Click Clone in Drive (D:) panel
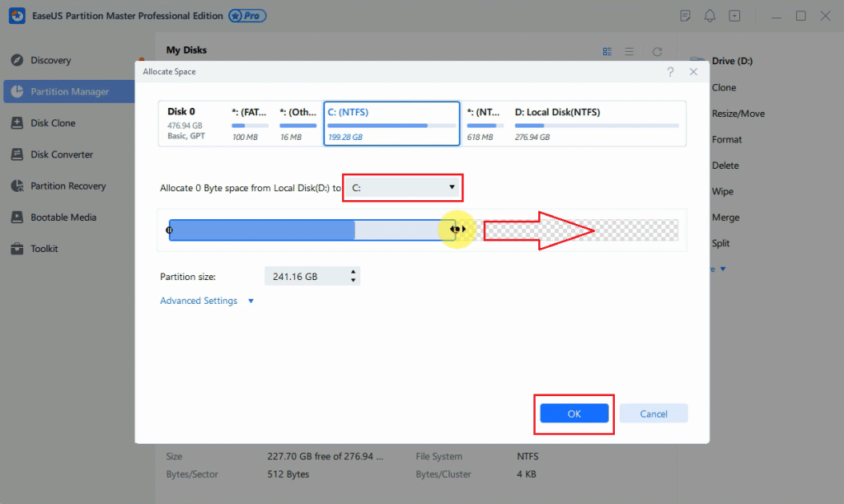The image size is (844, 504). click(724, 87)
